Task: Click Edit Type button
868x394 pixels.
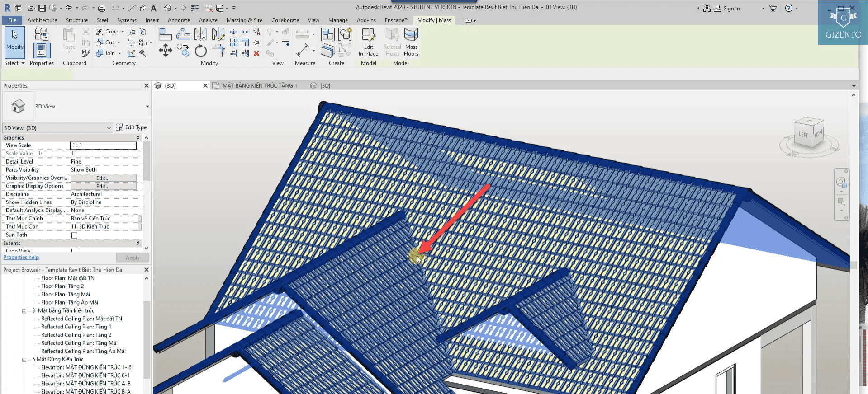Action: (x=131, y=127)
